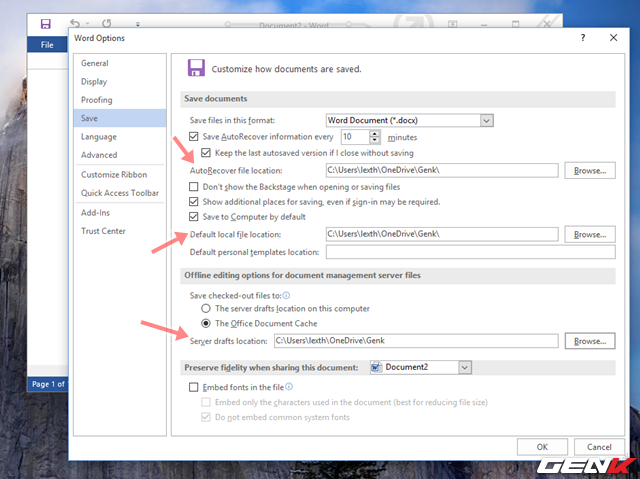Toggle Save to Computer by default checkbox

coord(194,217)
